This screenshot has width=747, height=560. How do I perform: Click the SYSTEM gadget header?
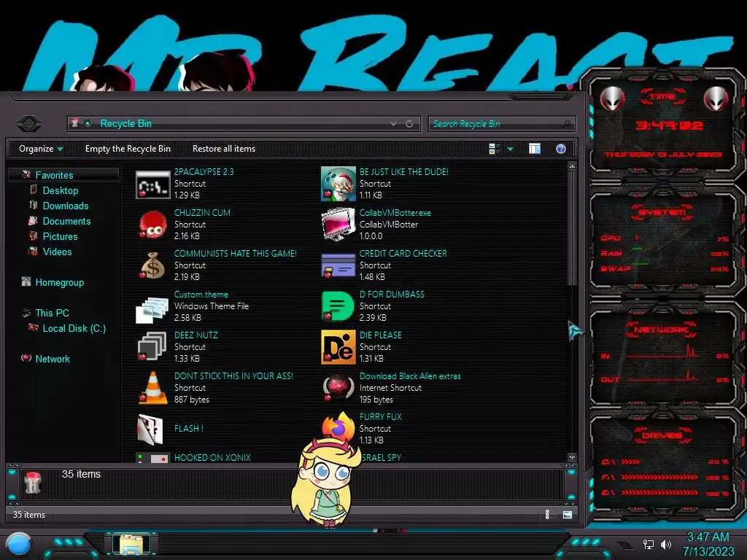[x=662, y=212]
